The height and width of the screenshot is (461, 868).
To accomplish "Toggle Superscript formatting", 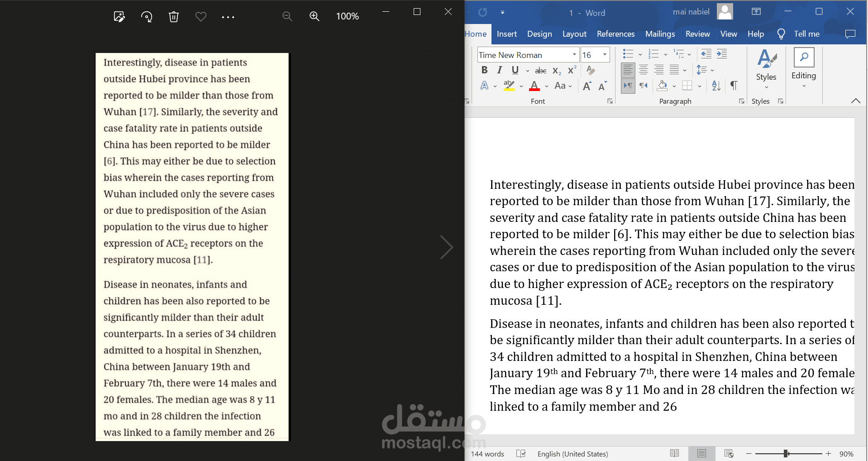I will 572,70.
